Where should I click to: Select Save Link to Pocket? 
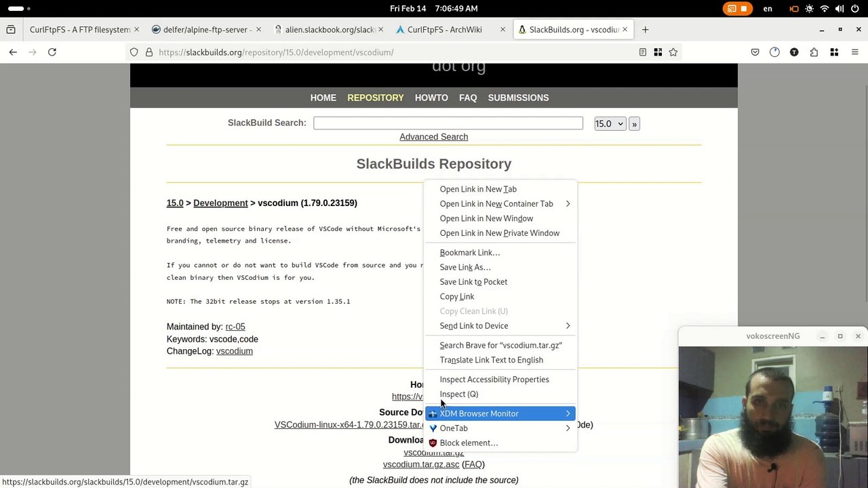click(500, 282)
